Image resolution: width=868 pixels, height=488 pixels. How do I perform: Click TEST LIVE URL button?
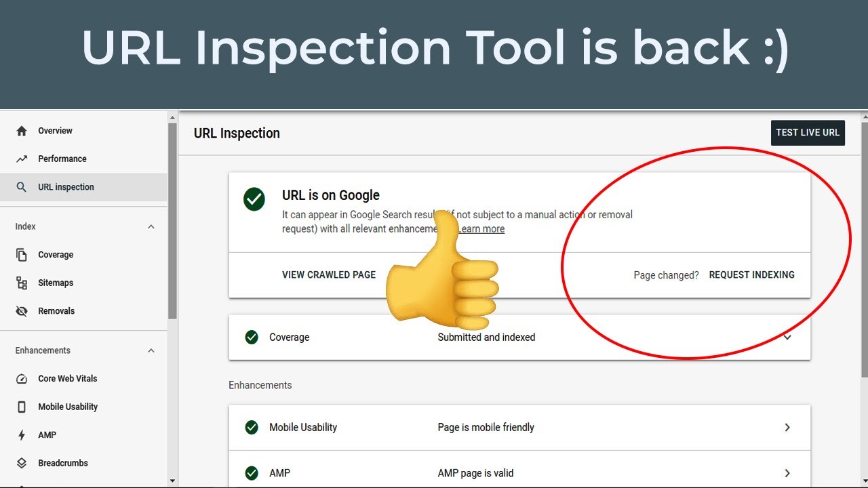click(x=808, y=133)
